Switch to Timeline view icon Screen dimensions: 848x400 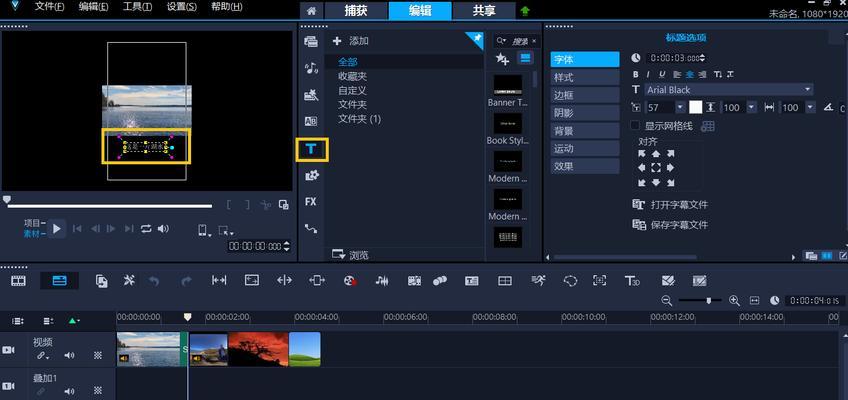pyautogui.click(x=59, y=280)
